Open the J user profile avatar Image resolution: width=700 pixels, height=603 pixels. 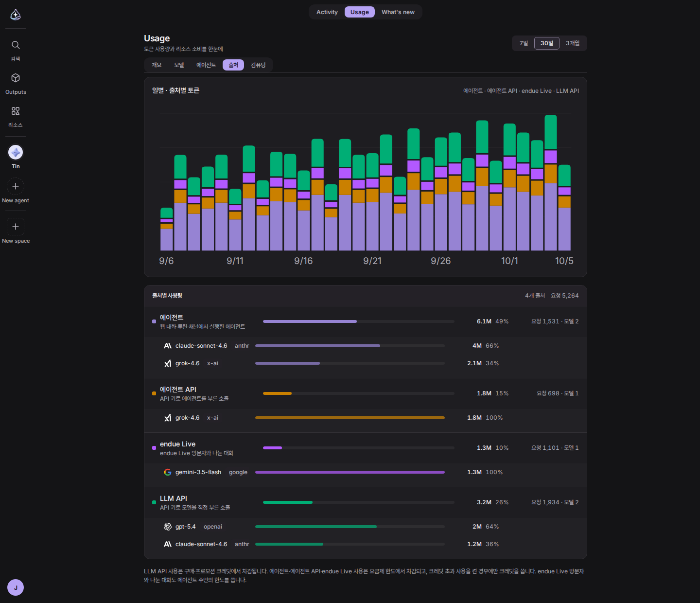[16, 587]
